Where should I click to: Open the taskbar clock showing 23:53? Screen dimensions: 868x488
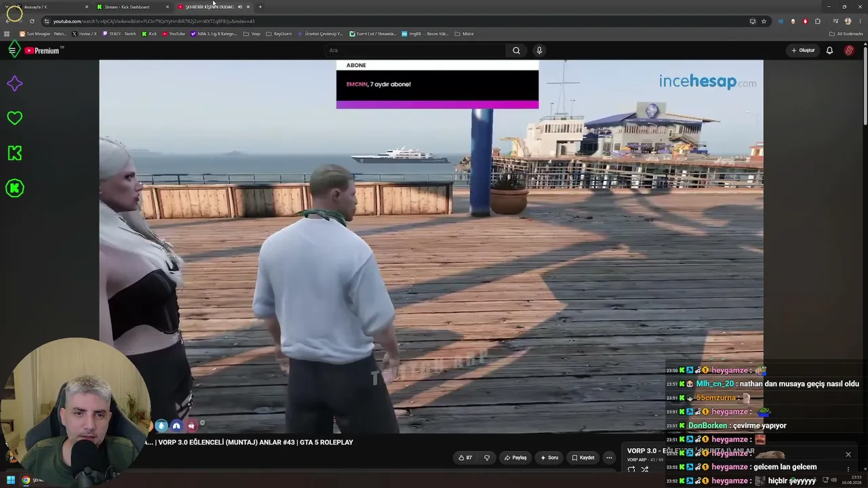pyautogui.click(x=851, y=480)
